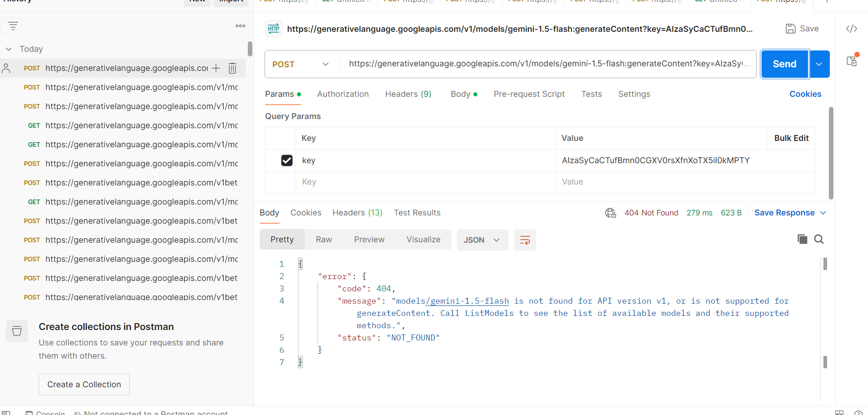Open the response Headers (13) tab
Image resolution: width=868 pixels, height=415 pixels.
(357, 213)
